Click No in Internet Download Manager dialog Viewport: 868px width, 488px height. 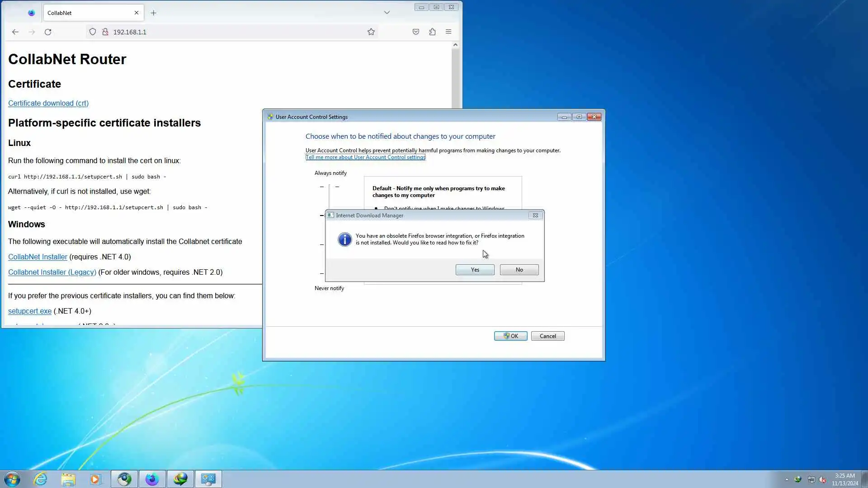pos(519,270)
